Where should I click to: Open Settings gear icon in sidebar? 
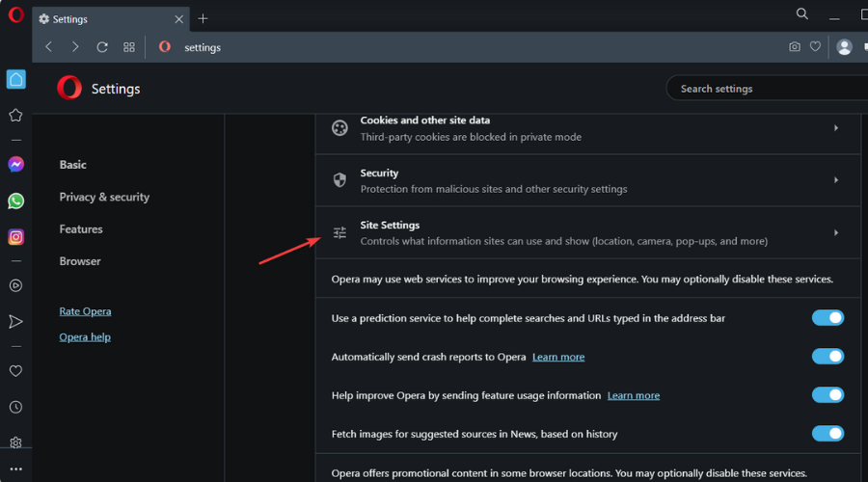click(x=15, y=442)
